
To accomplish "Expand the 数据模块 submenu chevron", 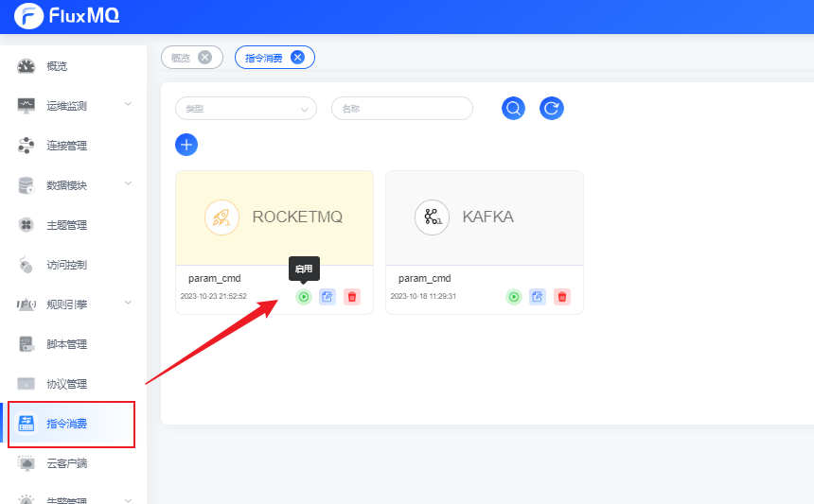I will [128, 183].
